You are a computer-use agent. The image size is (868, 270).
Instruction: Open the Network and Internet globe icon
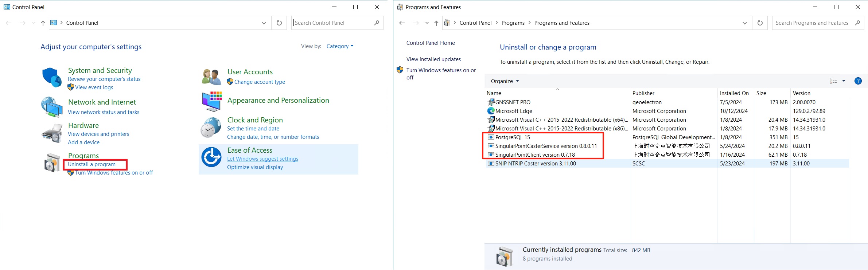tap(51, 107)
